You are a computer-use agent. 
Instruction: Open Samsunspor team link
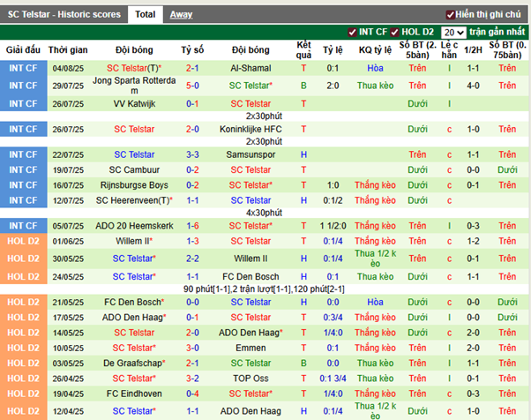coord(251,154)
